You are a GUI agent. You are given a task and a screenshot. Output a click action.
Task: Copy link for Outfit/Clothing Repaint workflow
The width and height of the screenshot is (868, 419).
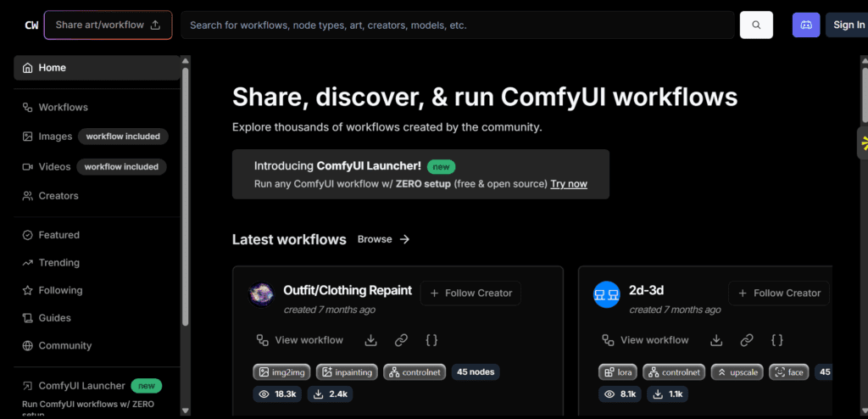(401, 340)
